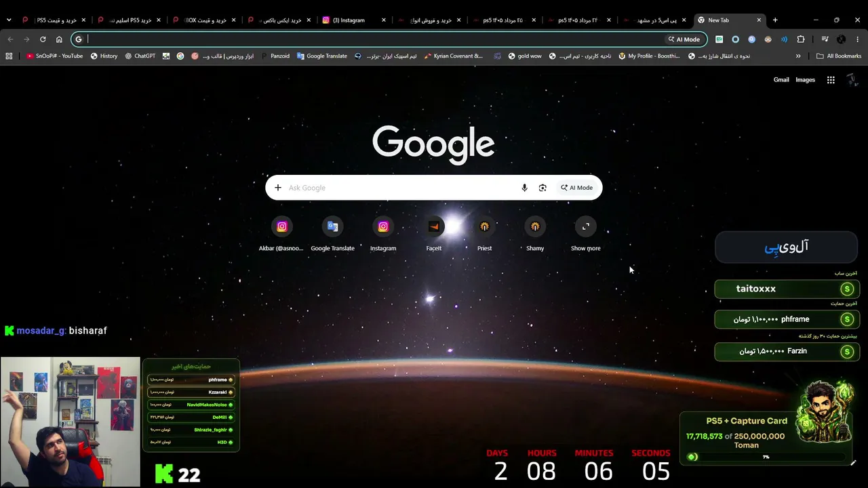Open the ابزار وردپرس bookmark
Viewport: 868px width, 488px height.
tap(222, 56)
